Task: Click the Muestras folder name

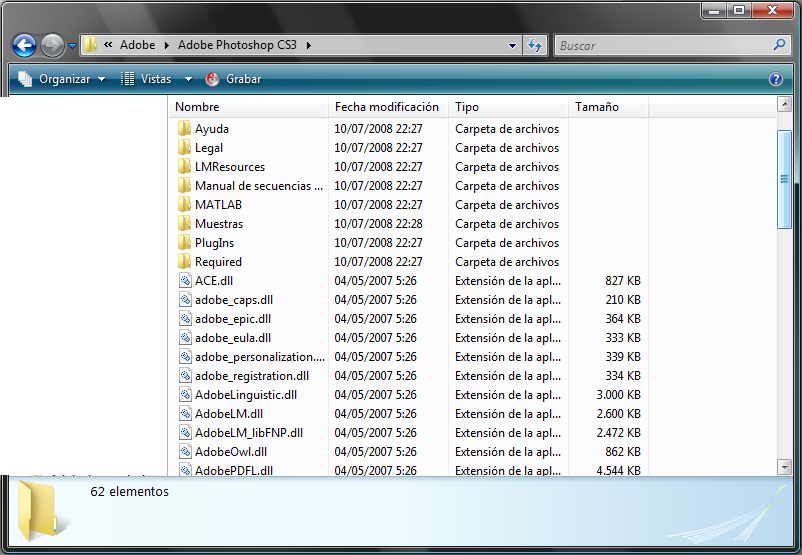Action: tap(219, 224)
